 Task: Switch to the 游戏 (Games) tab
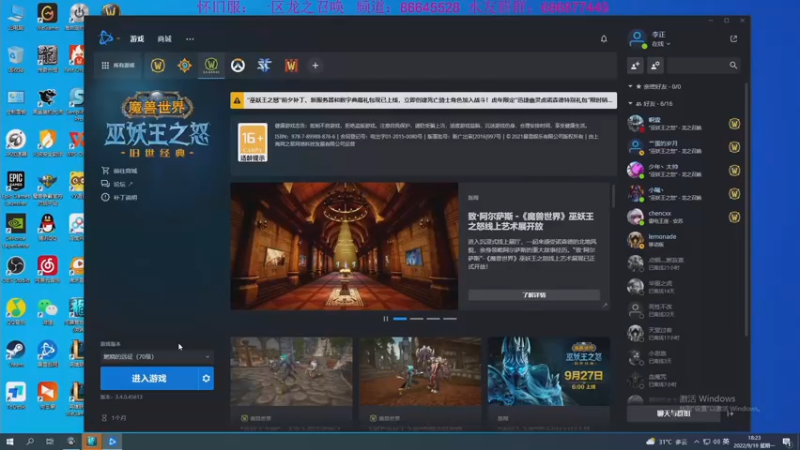137,39
